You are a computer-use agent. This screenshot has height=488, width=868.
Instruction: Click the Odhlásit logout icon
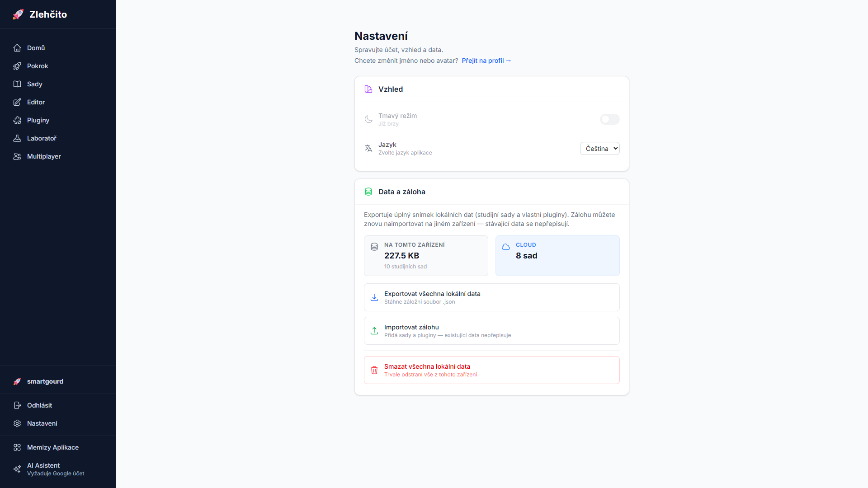17,405
